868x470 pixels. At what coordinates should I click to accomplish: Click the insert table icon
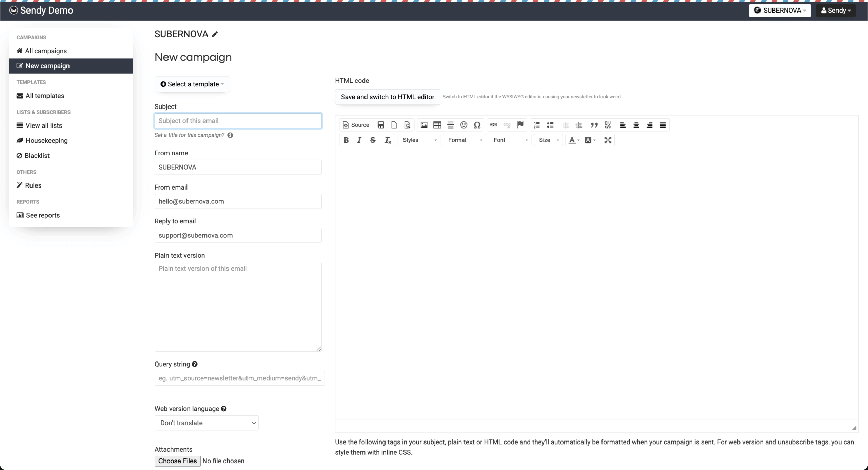point(437,125)
